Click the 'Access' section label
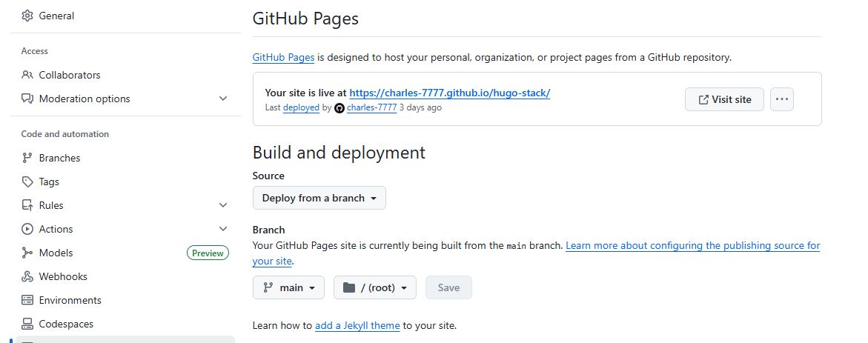 pyautogui.click(x=34, y=51)
